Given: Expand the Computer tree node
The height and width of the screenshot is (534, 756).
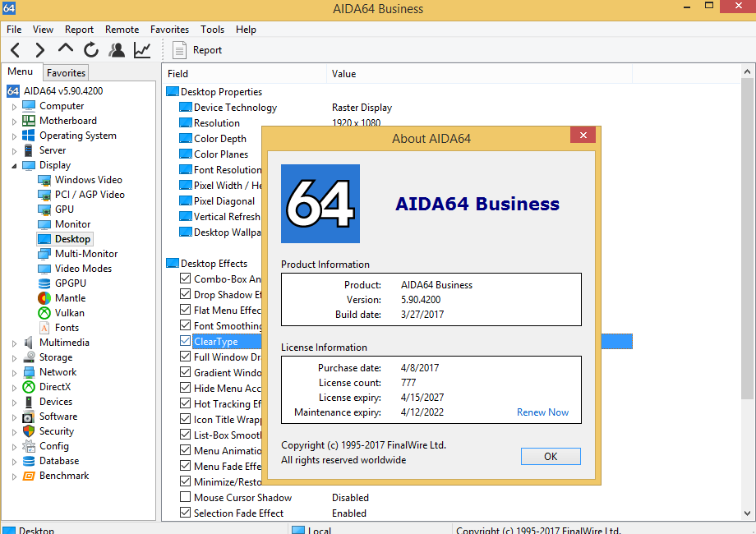Looking at the screenshot, I should [14, 107].
